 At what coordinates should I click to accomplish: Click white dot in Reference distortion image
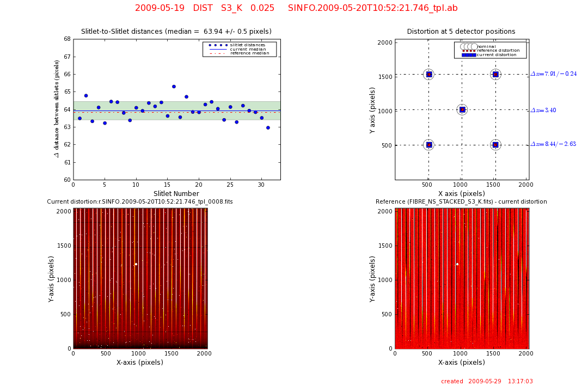click(457, 264)
